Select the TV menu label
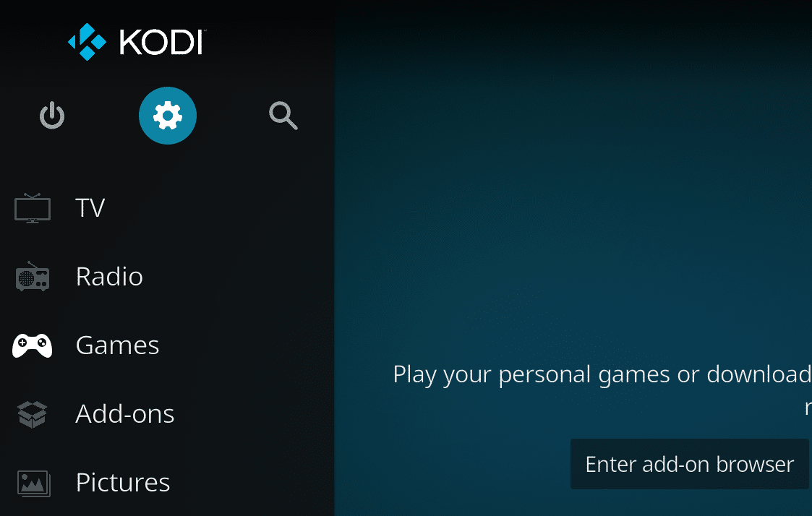The width and height of the screenshot is (812, 516). [x=90, y=208]
